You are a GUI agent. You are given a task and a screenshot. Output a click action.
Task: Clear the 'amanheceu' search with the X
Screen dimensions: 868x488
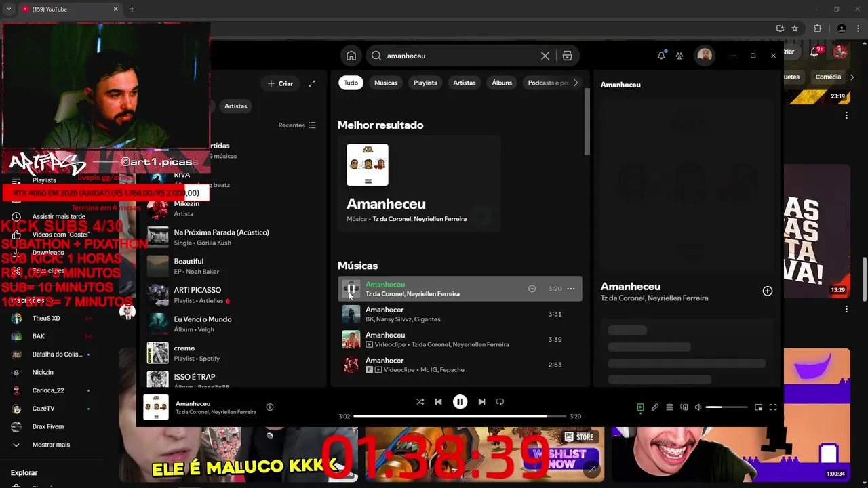point(545,56)
